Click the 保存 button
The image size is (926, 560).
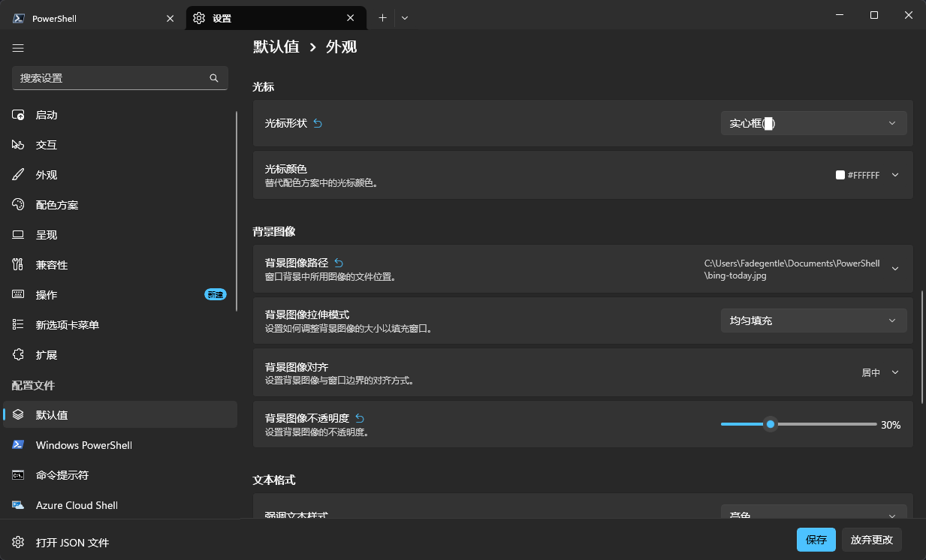816,540
